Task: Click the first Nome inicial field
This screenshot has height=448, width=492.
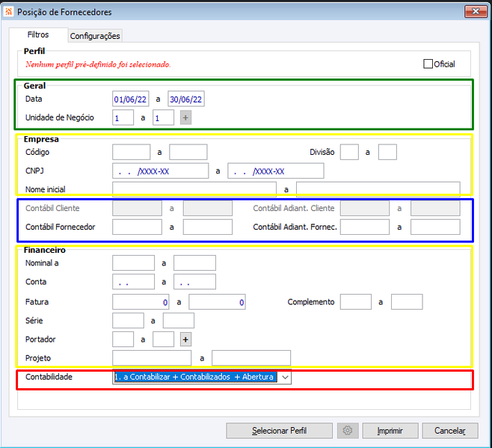Action: click(194, 189)
